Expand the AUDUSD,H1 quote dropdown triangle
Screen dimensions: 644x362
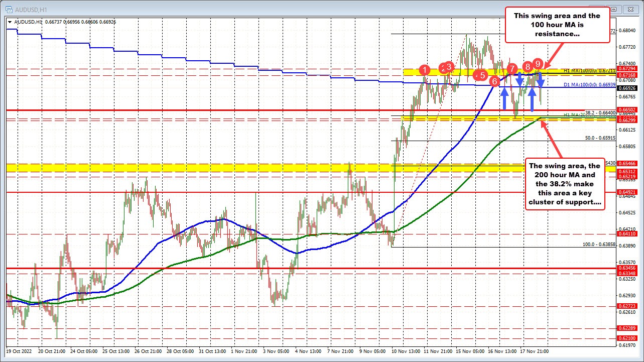[10, 22]
